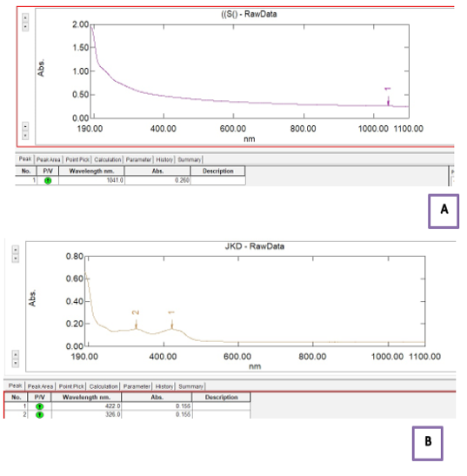The height and width of the screenshot is (476, 467).
Task: Click down-arrow stepper below JKD graph's top up-arrow
Action: pos(16,258)
